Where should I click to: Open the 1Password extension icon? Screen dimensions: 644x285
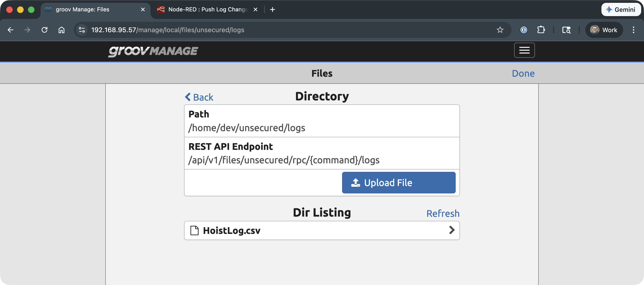coord(524,30)
